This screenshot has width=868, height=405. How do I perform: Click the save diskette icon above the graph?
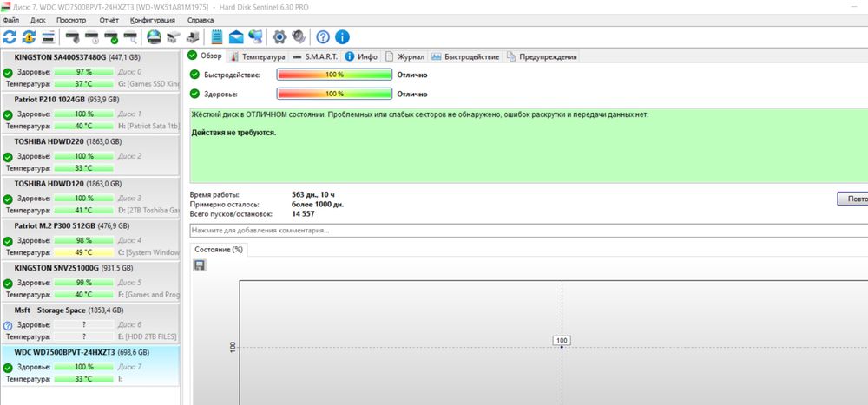click(200, 265)
